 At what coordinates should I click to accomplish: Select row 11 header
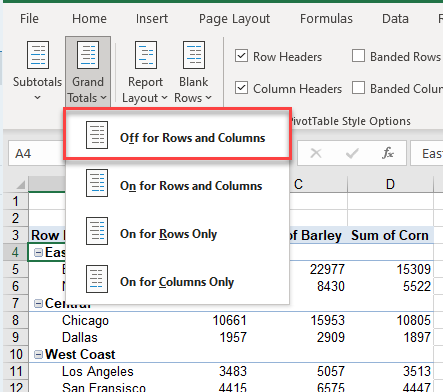(15, 371)
